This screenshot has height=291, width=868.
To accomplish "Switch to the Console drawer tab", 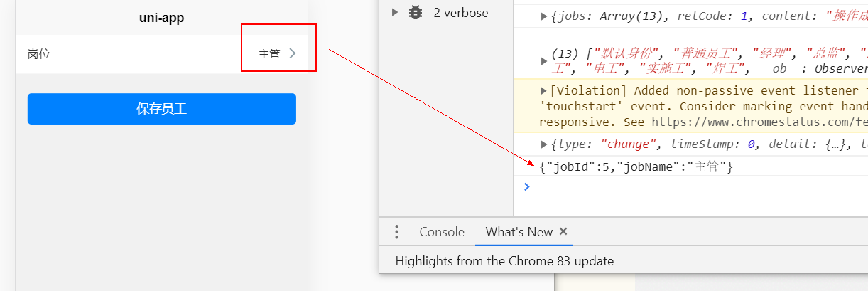I will tap(442, 232).
